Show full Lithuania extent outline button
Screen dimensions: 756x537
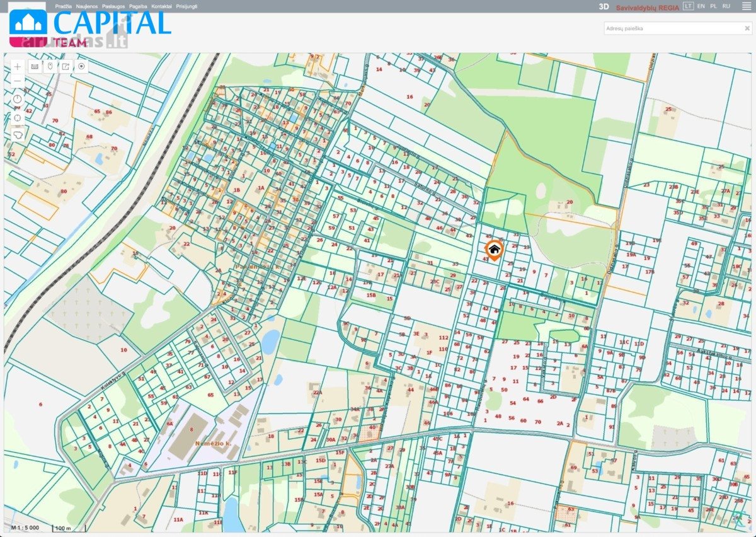click(18, 135)
